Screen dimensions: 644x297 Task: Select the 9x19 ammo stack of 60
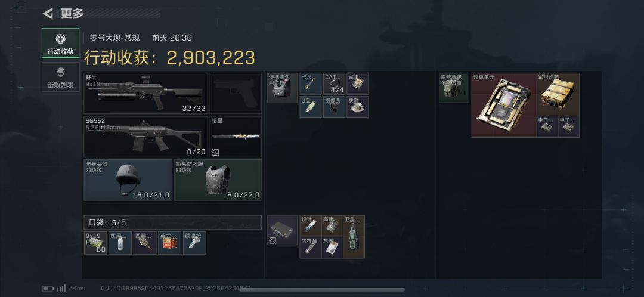[x=95, y=243]
